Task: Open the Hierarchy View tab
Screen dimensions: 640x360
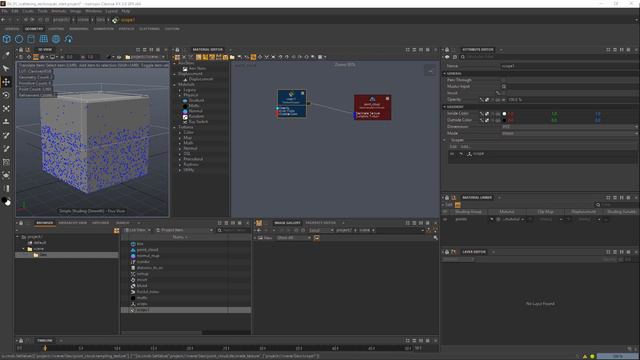Action: [73, 223]
